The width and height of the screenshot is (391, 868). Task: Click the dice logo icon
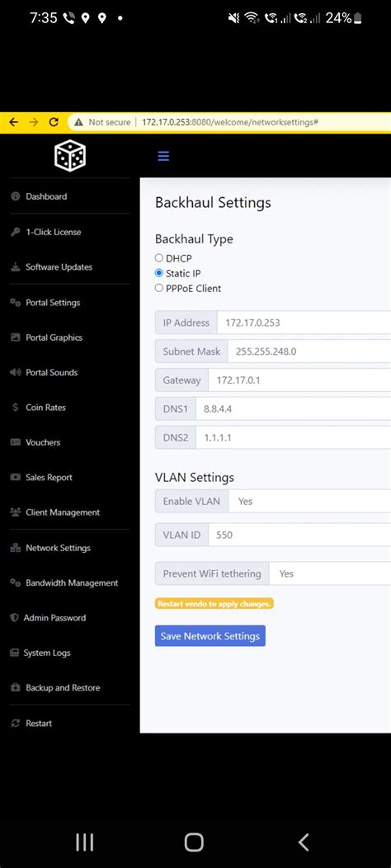coord(70,156)
